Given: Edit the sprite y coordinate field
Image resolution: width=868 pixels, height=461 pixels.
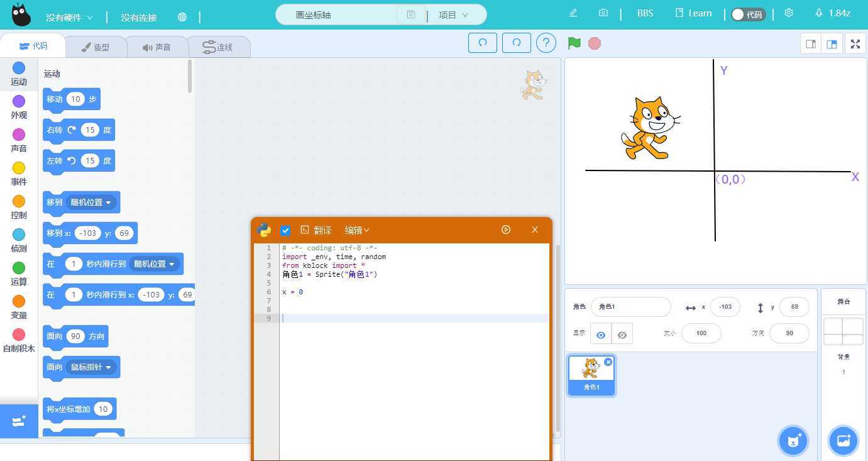Looking at the screenshot, I should (794, 307).
